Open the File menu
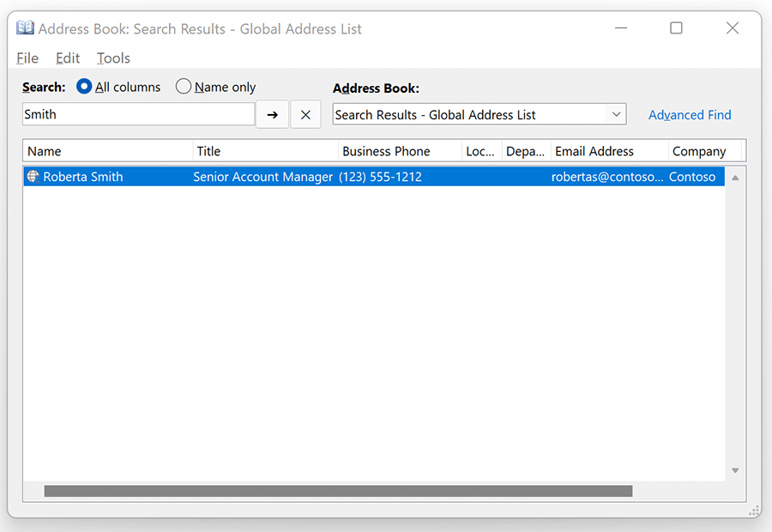 [27, 58]
